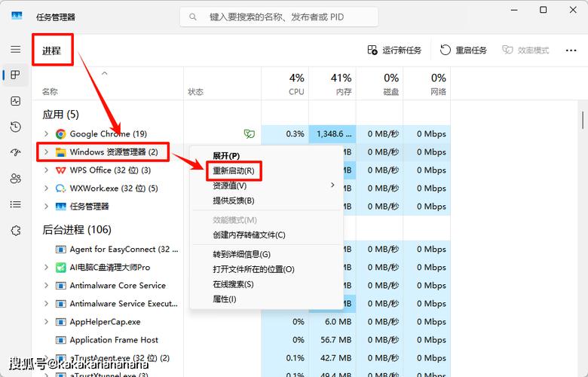Screen dimensions: 588x377
Task: Expand the Windows 资源管理器 (2) group
Action: 46,152
